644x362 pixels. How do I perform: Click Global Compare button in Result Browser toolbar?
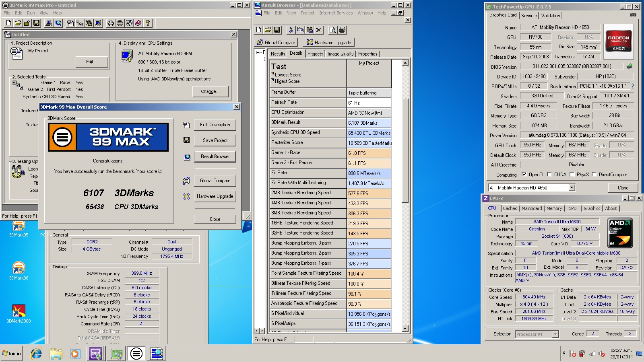pos(276,42)
